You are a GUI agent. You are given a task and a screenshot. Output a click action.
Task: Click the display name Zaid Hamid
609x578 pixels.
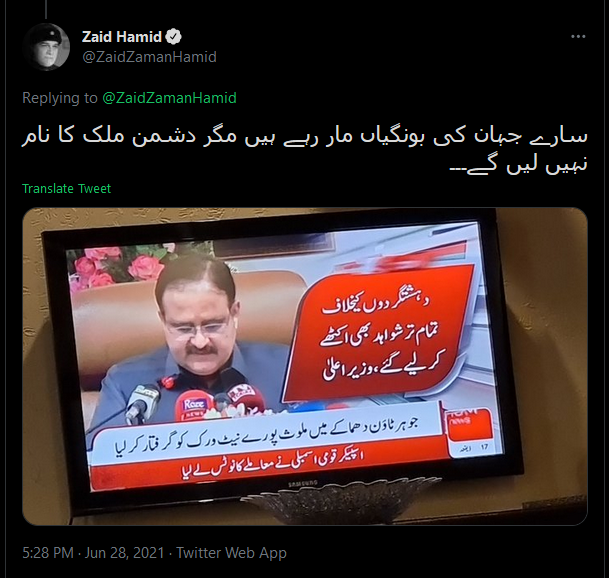[x=122, y=37]
